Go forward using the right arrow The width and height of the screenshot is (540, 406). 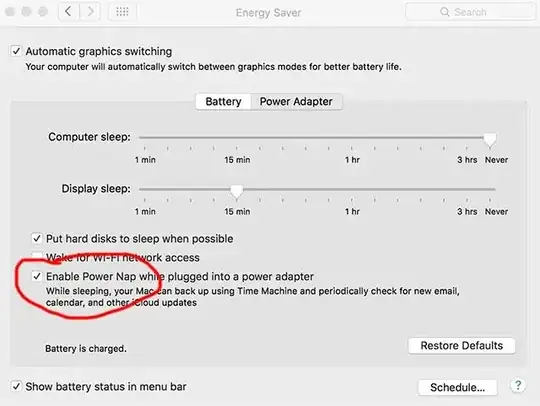[x=90, y=12]
